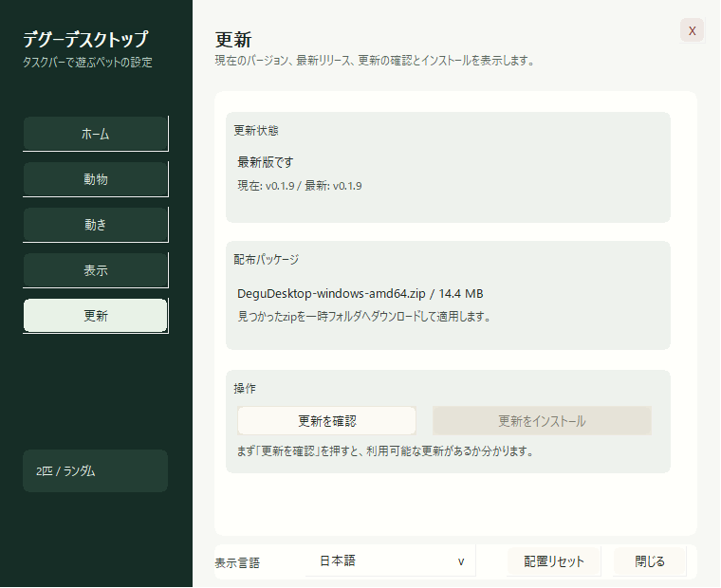Close the window with the X button
Viewport: 721px width, 588px height.
pyautogui.click(x=692, y=30)
